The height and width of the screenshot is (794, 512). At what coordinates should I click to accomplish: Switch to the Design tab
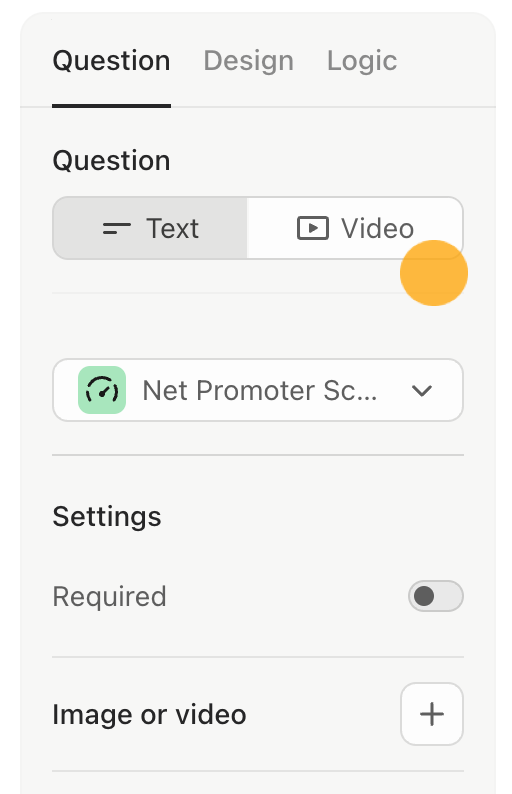[248, 61]
